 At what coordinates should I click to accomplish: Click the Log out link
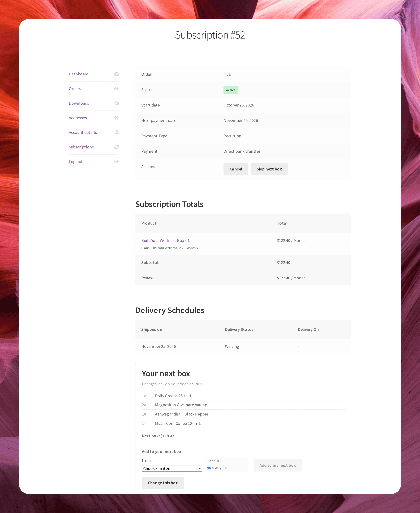(x=75, y=162)
